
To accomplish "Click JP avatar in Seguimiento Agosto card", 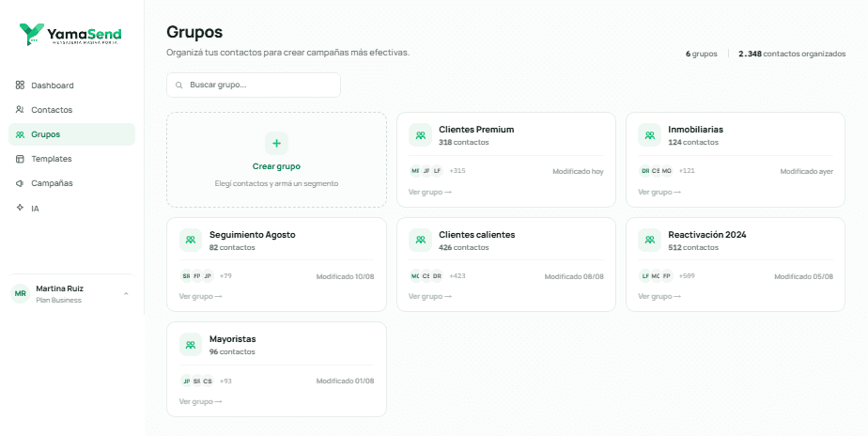I will [x=208, y=276].
